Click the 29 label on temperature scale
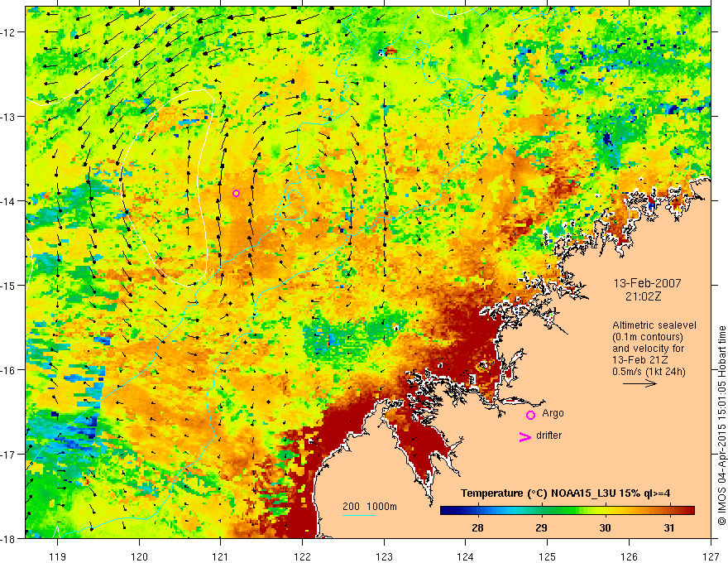Screen dimensions: 728x563 (x=541, y=527)
